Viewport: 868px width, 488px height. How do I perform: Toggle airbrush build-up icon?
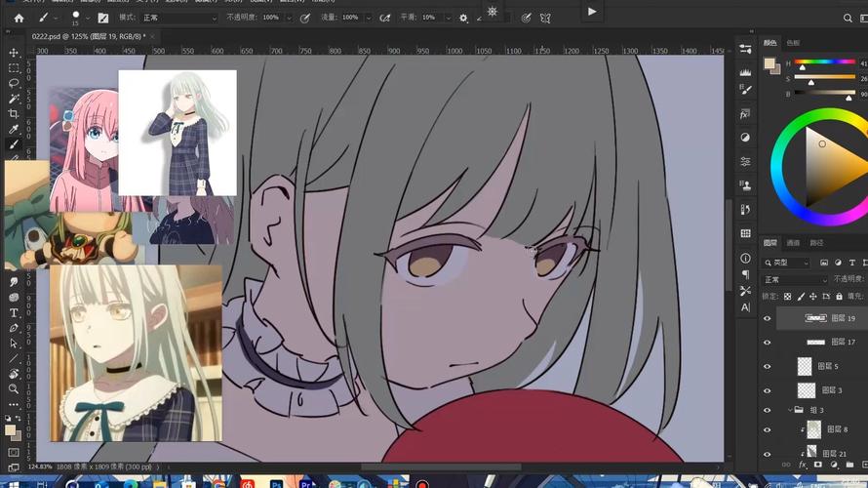[x=384, y=18]
